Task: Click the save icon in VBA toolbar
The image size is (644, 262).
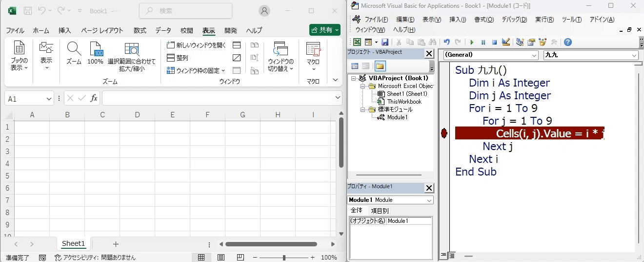Action: [x=385, y=42]
